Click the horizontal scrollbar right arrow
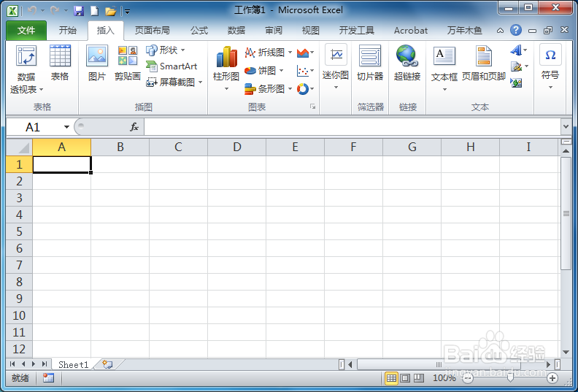 (549, 365)
